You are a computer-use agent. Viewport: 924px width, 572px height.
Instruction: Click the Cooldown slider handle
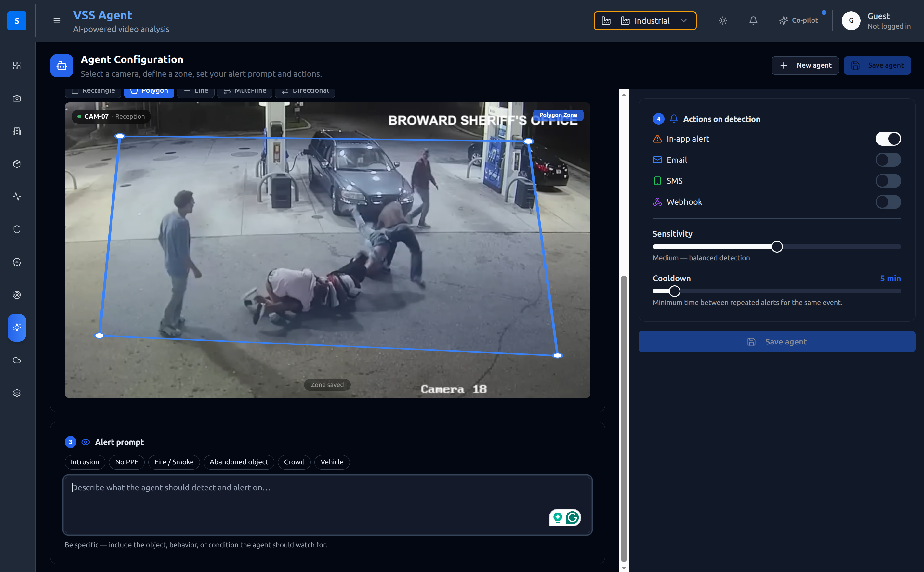(674, 291)
